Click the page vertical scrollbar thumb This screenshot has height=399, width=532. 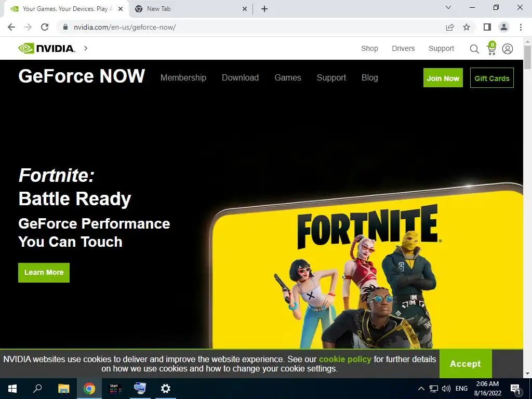click(528, 57)
